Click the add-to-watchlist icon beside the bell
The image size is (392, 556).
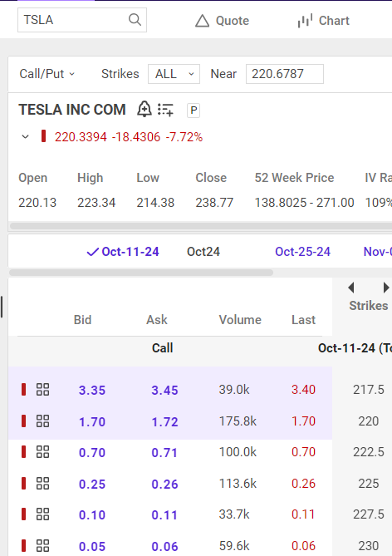pos(165,110)
